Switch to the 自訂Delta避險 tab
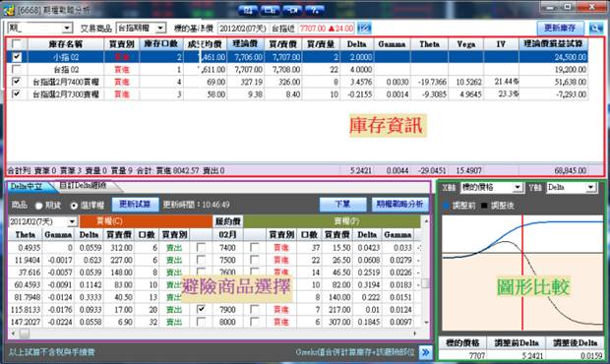 coord(84,186)
